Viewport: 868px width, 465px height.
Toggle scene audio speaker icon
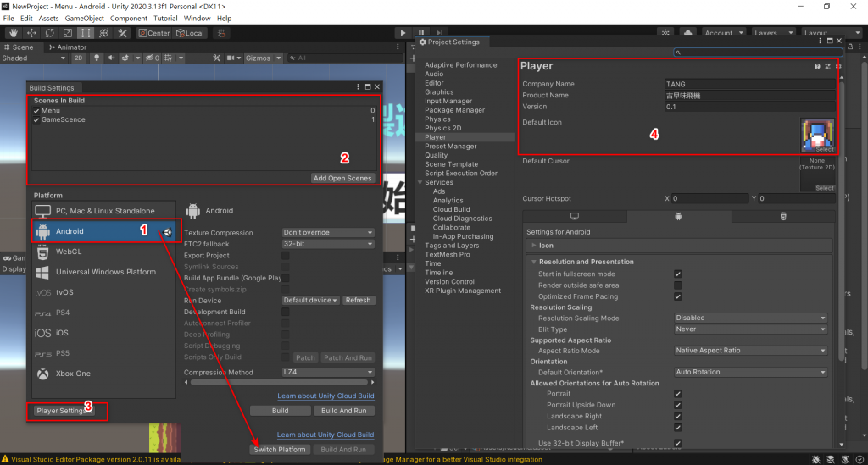(x=111, y=58)
